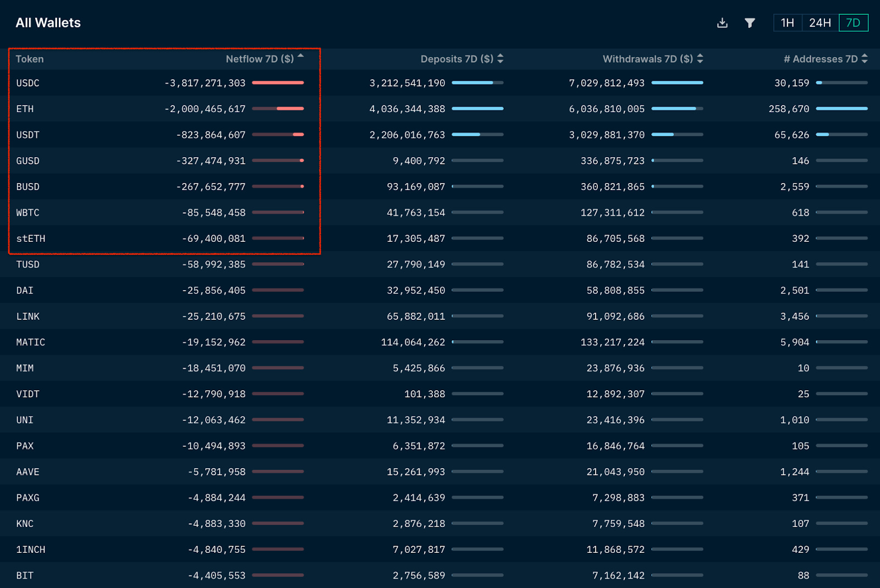Select the 1INCH token name
The height and width of the screenshot is (588, 880).
31,550
